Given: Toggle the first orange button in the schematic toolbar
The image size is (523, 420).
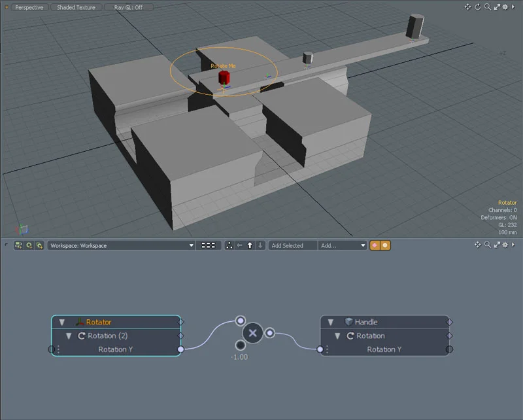Looking at the screenshot, I should pos(375,245).
